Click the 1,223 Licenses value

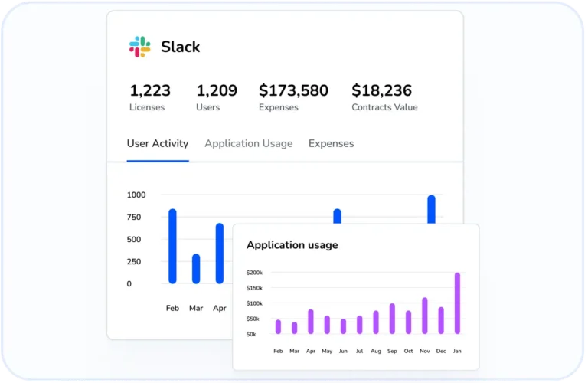point(150,90)
